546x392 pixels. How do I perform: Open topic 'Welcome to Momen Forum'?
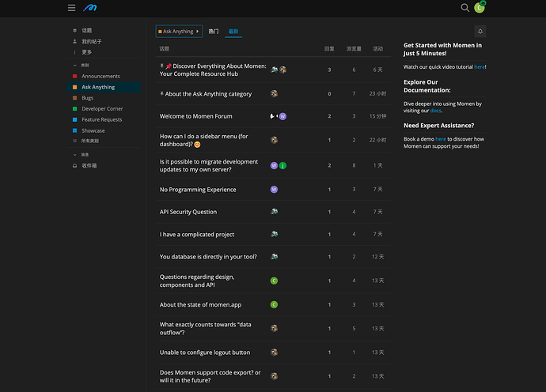195,116
